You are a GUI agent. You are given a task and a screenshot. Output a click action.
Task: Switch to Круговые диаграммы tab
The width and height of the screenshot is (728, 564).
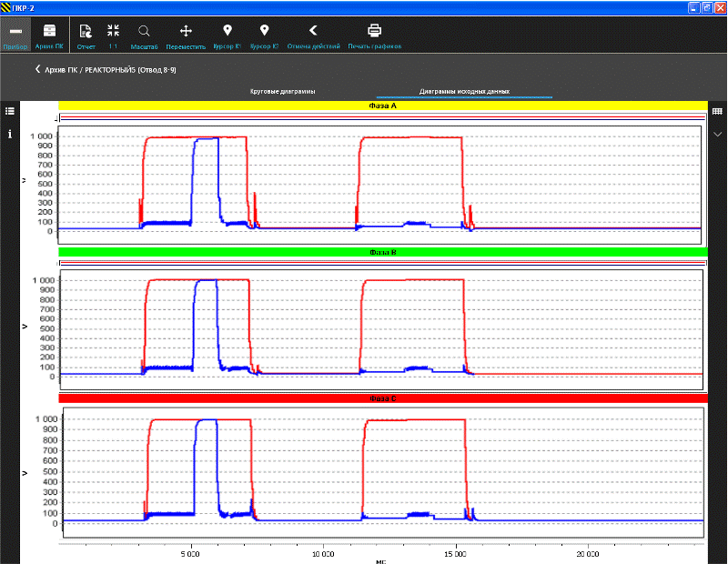click(x=282, y=92)
